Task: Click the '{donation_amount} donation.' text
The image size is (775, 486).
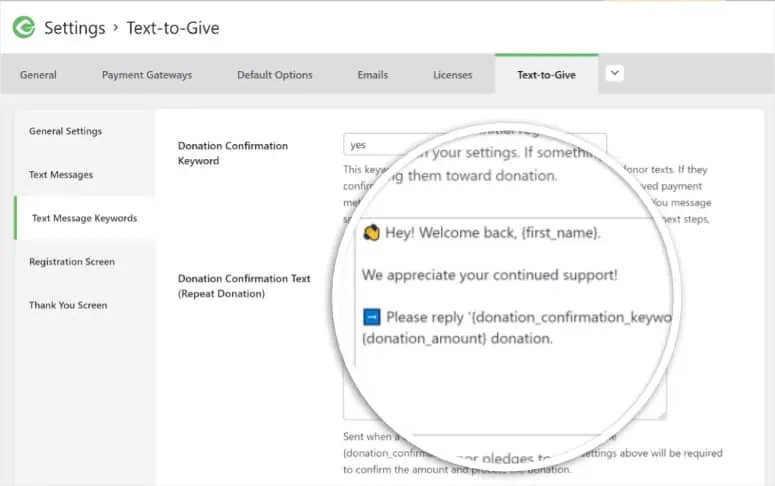Action: (457, 339)
